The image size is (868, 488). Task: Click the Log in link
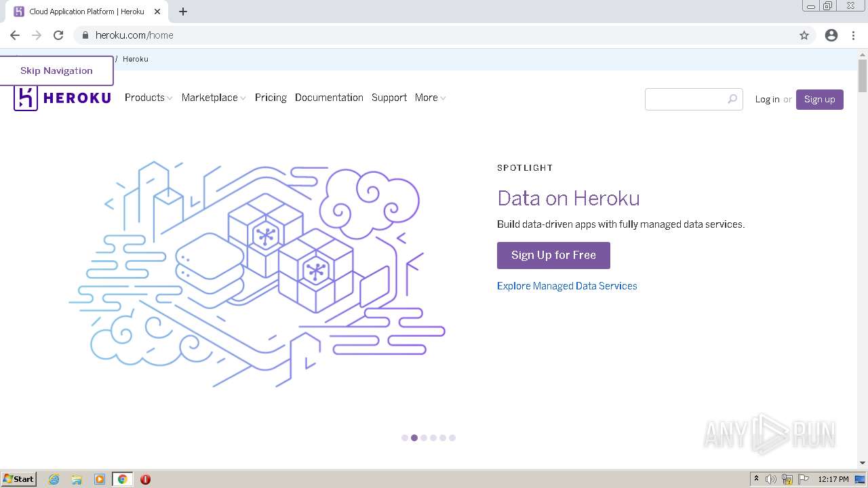click(x=768, y=100)
